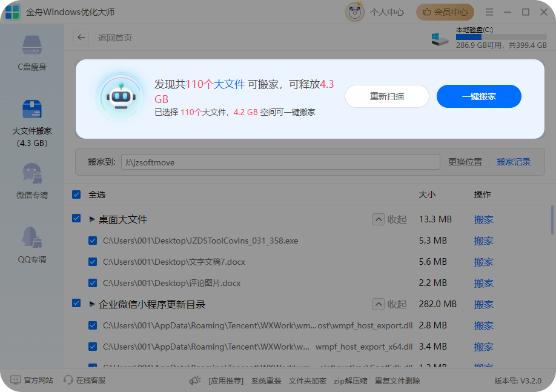Viewport: 556px width, 392px height.
Task: Toggle the triangle beside 桌面大文件
Action: coord(92,219)
